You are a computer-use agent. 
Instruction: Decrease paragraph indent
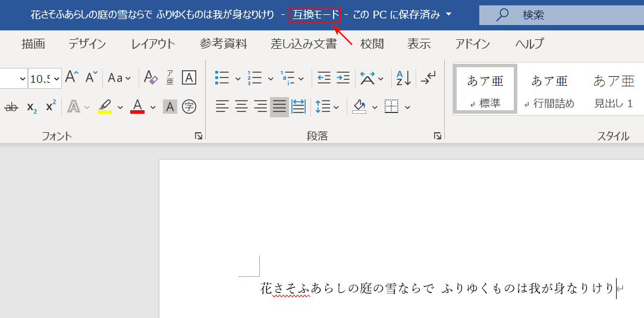[x=324, y=77]
